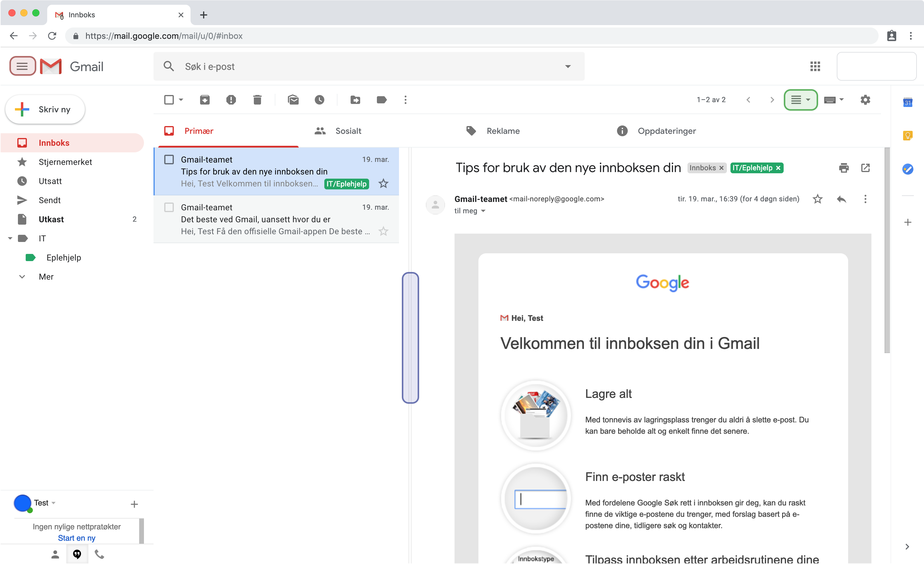Viewport: 924px width, 564px height.
Task: Collapse the IT label tree
Action: coord(10,238)
